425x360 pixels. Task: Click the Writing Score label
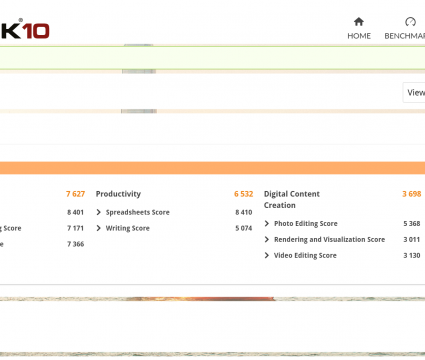point(128,228)
